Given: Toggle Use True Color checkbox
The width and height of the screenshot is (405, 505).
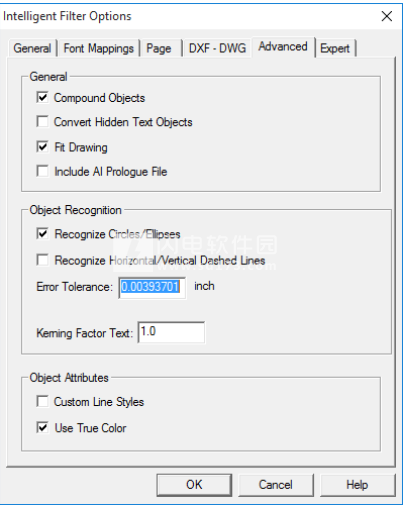Looking at the screenshot, I should (x=42, y=427).
